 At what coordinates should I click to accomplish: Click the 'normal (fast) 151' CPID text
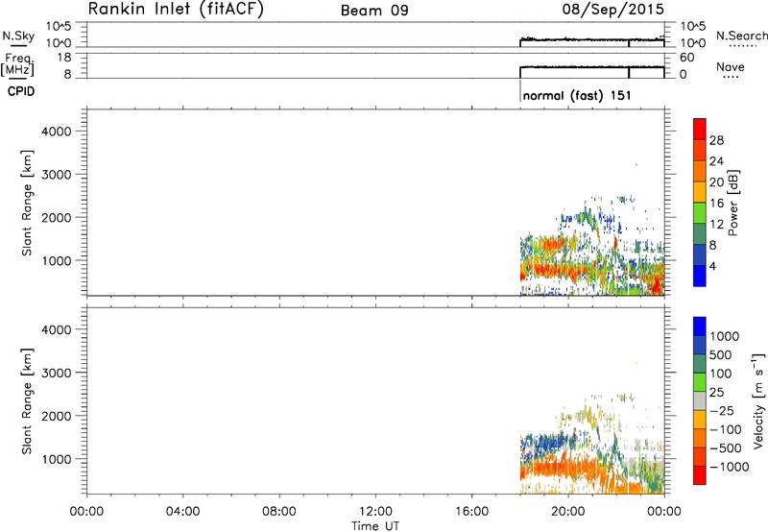(577, 95)
